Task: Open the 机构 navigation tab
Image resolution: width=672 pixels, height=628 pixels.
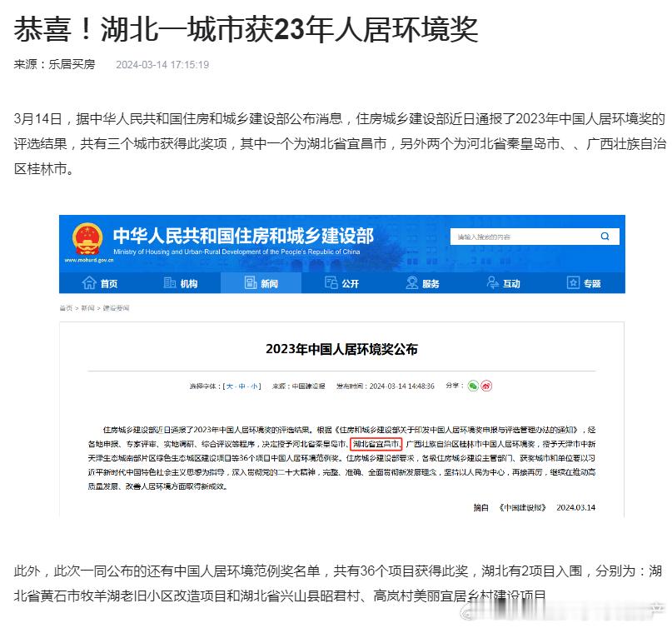Action: tap(180, 283)
